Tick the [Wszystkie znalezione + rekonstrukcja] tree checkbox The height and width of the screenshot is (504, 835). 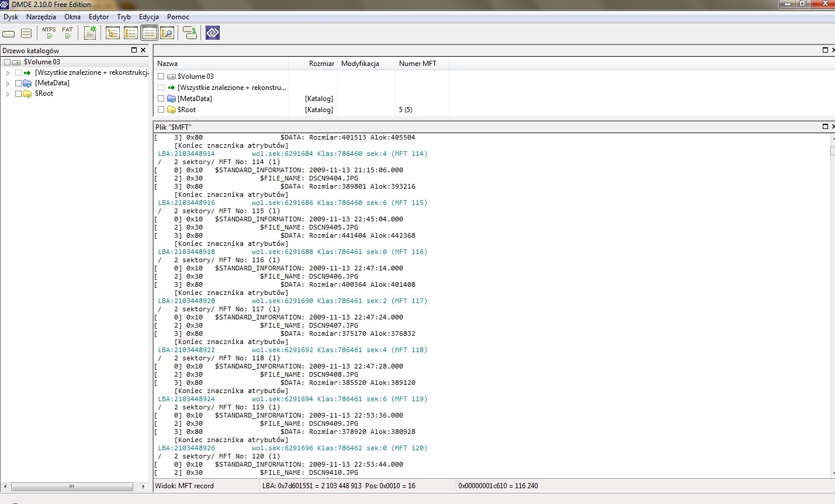point(19,72)
